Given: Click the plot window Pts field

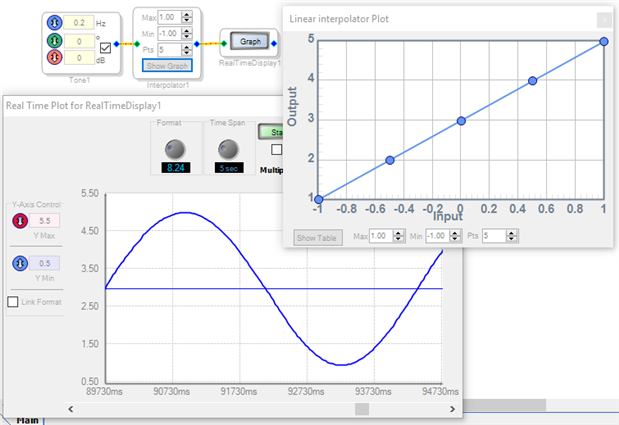Looking at the screenshot, I should point(494,236).
